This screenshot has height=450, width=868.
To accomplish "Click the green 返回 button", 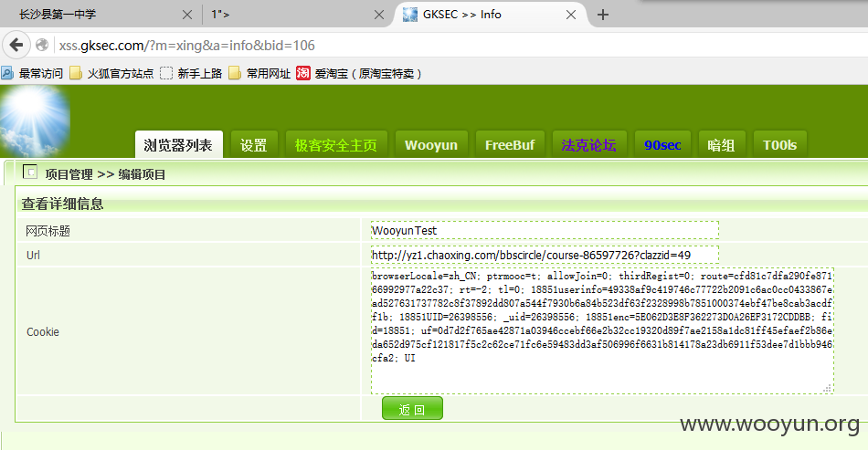I will [412, 409].
